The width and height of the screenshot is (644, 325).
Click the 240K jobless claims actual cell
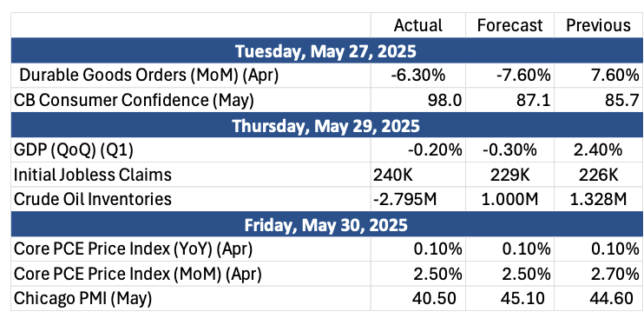pyautogui.click(x=418, y=175)
